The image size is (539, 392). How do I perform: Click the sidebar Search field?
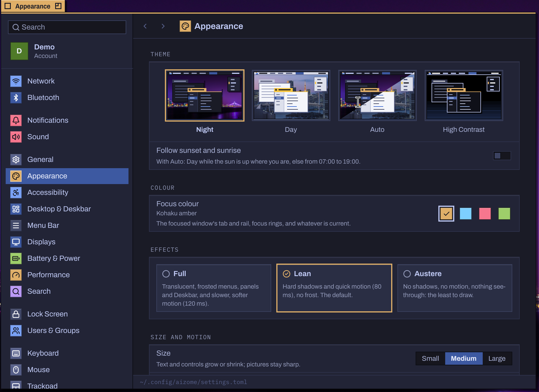67,27
